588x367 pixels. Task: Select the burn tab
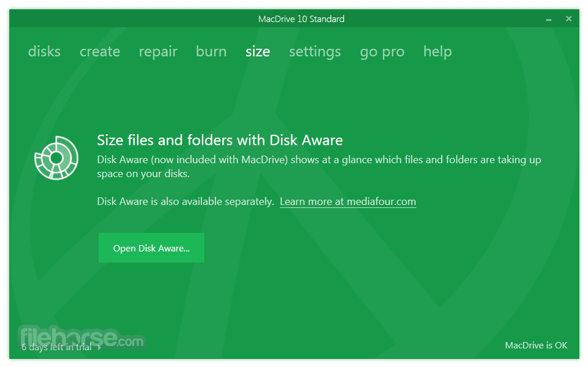[211, 52]
